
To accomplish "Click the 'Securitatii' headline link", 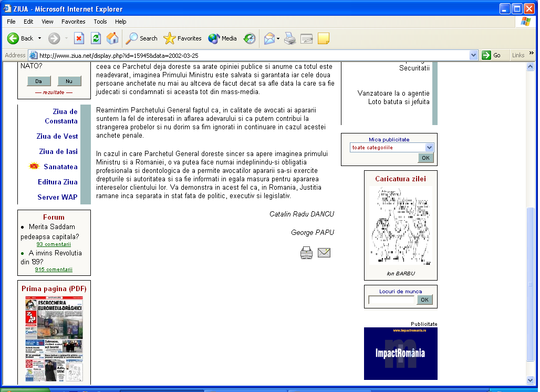I will [414, 68].
